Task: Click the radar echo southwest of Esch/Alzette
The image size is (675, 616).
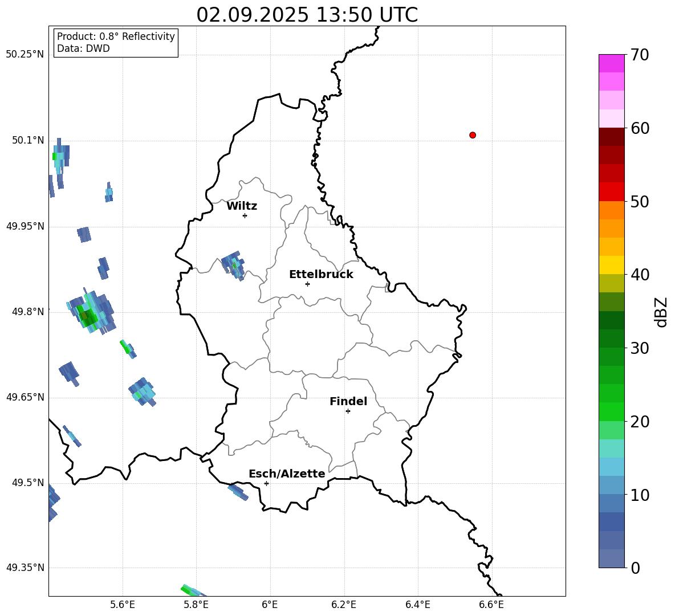Action: (238, 492)
